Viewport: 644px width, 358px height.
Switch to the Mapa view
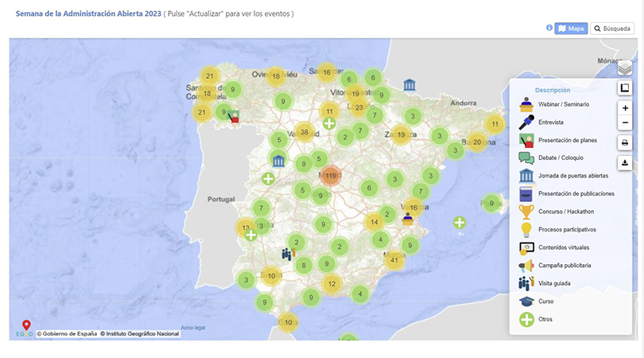tap(570, 29)
